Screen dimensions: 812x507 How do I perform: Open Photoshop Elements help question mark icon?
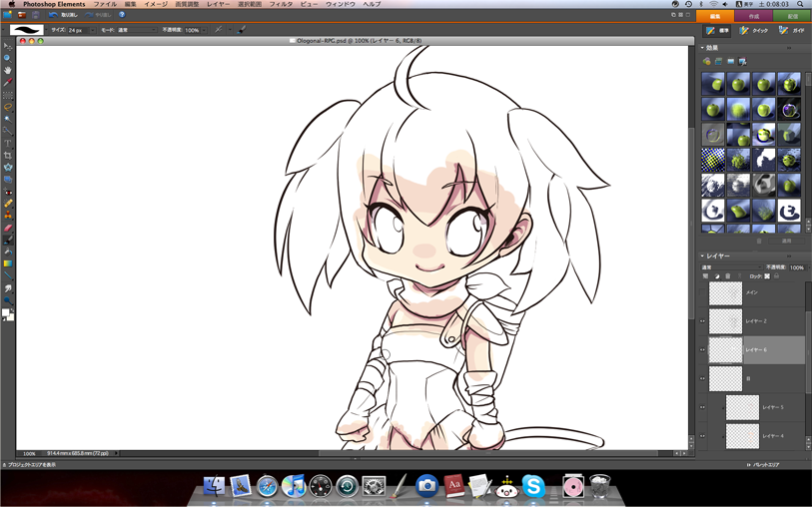pyautogui.click(x=122, y=15)
